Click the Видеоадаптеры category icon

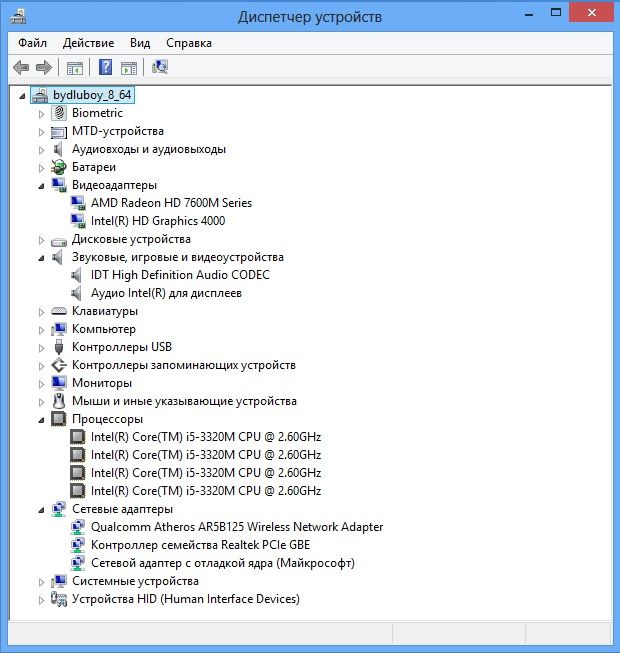pyautogui.click(x=59, y=185)
